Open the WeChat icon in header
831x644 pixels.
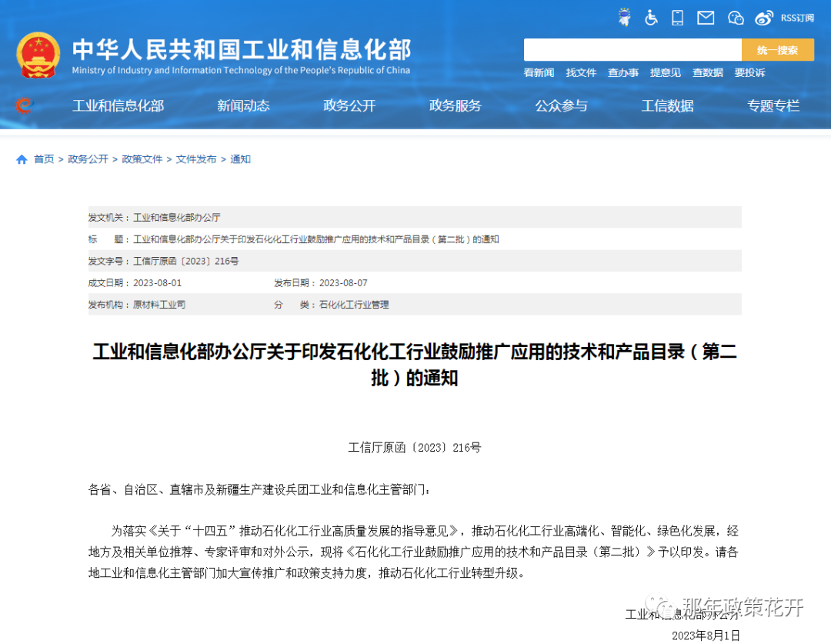pos(736,18)
